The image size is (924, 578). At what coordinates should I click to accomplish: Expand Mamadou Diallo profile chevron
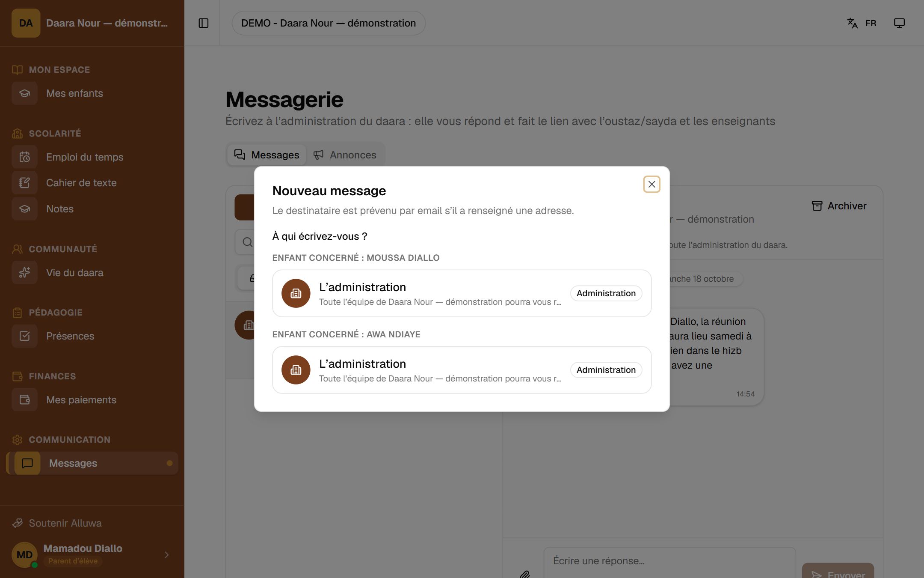click(166, 555)
